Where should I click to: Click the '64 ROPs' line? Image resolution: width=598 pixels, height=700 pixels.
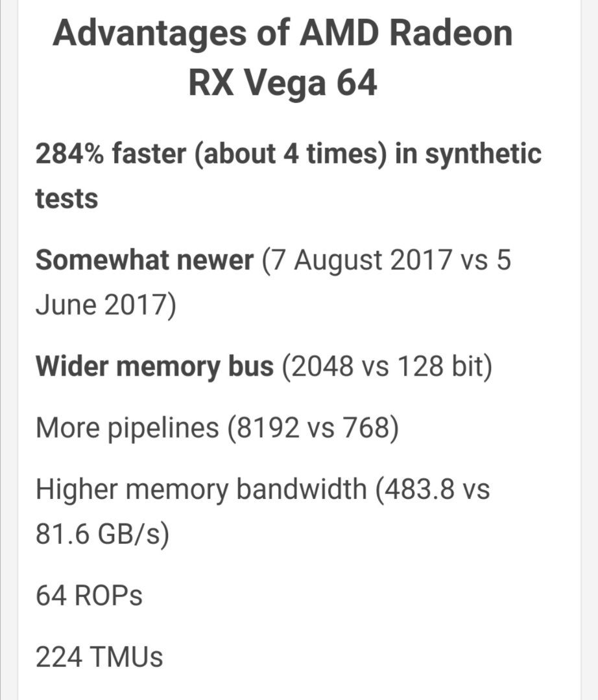click(x=89, y=596)
